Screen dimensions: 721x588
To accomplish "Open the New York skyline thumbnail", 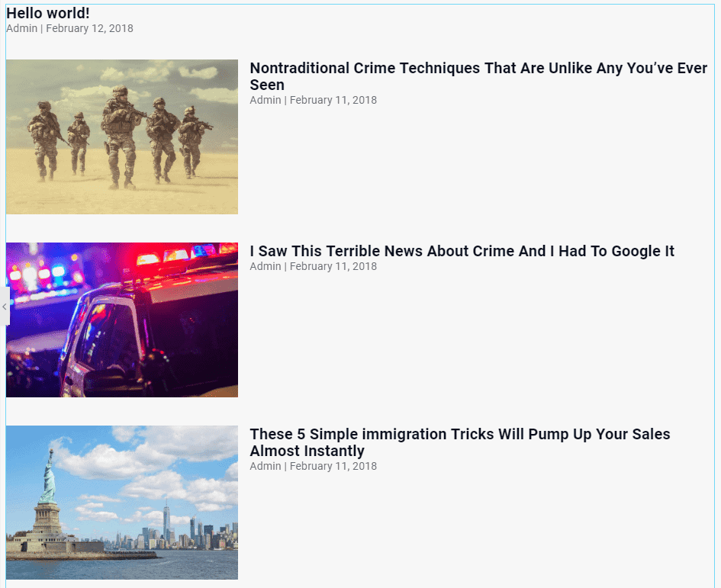I will (x=122, y=503).
